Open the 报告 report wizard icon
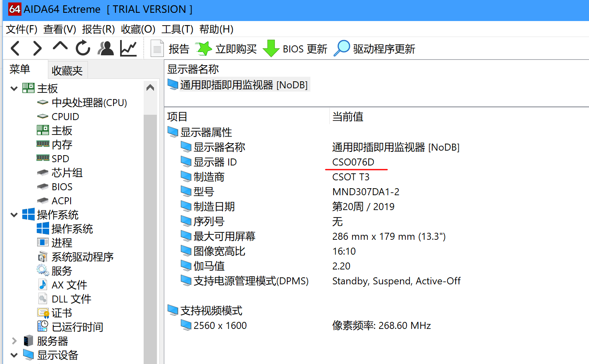The height and width of the screenshot is (364, 589). [x=157, y=48]
